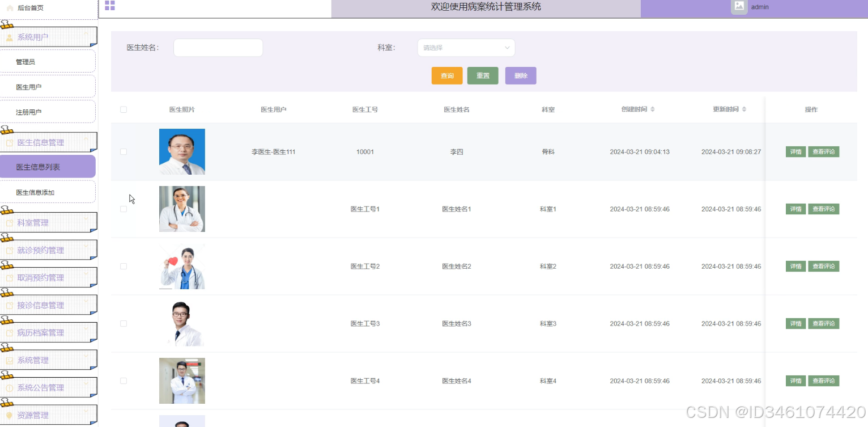Click the 科室4 cell
The height and width of the screenshot is (427, 868).
click(548, 381)
